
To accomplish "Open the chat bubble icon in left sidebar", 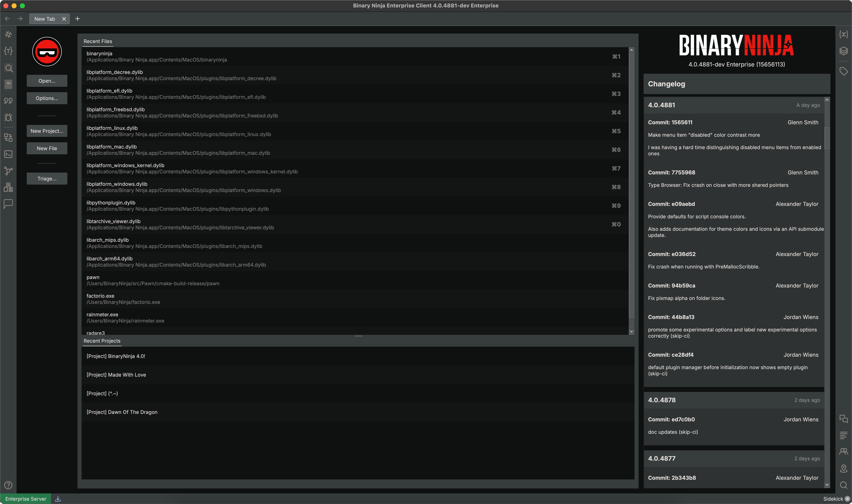I will click(8, 204).
